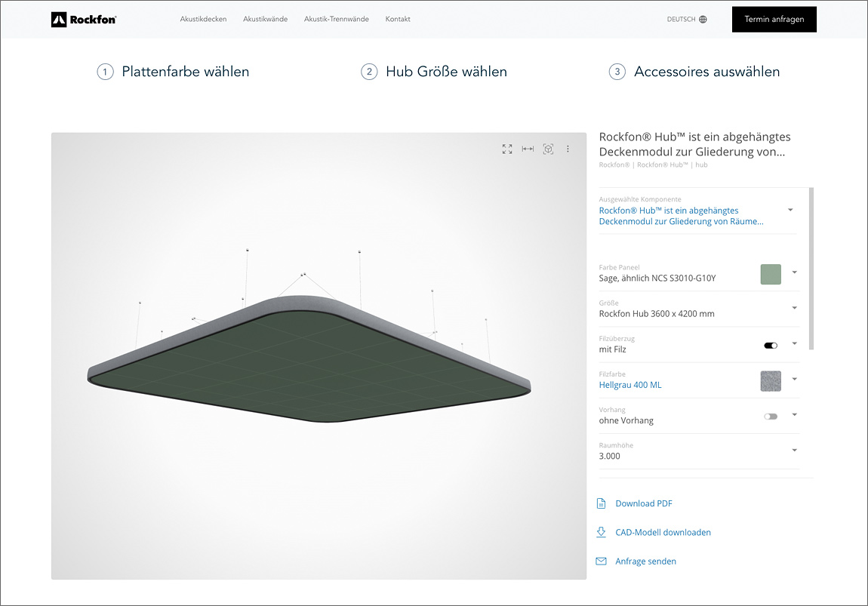
Task: Expand the Farbe Paneel dropdown arrow
Action: (x=794, y=272)
